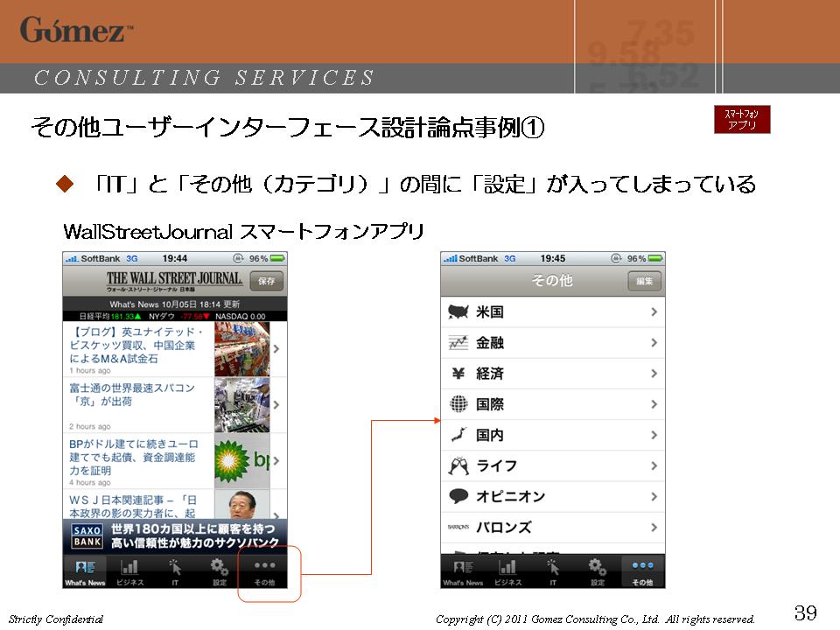The width and height of the screenshot is (840, 630).
Task: Expand chevron on オピニオン row
Action: click(654, 497)
